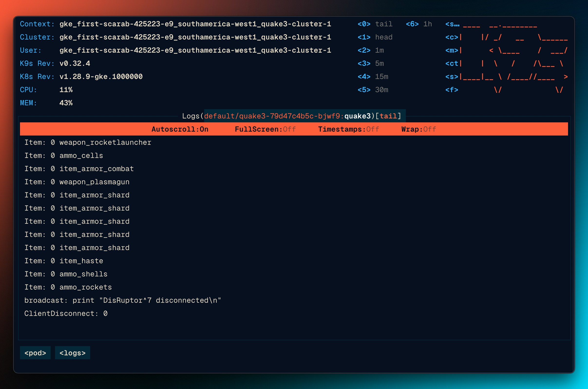Click the ammo_shells log line
Viewport: 588px width, 389px height.
(x=66, y=274)
